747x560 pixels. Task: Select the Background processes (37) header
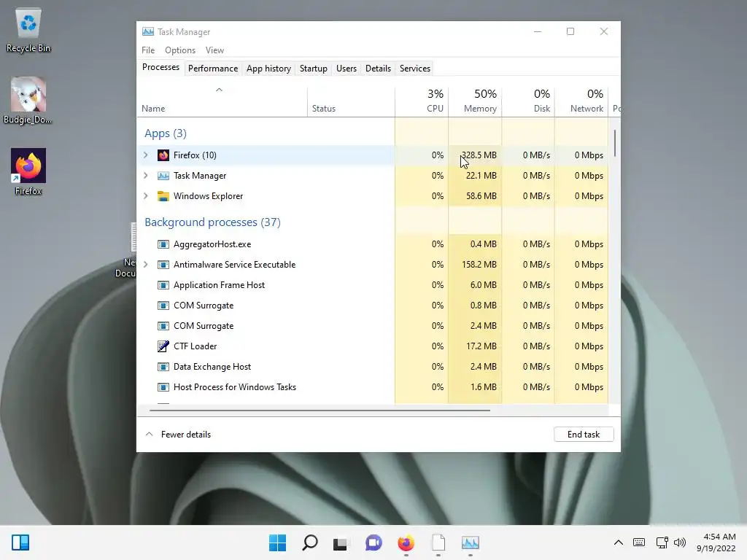[212, 222]
